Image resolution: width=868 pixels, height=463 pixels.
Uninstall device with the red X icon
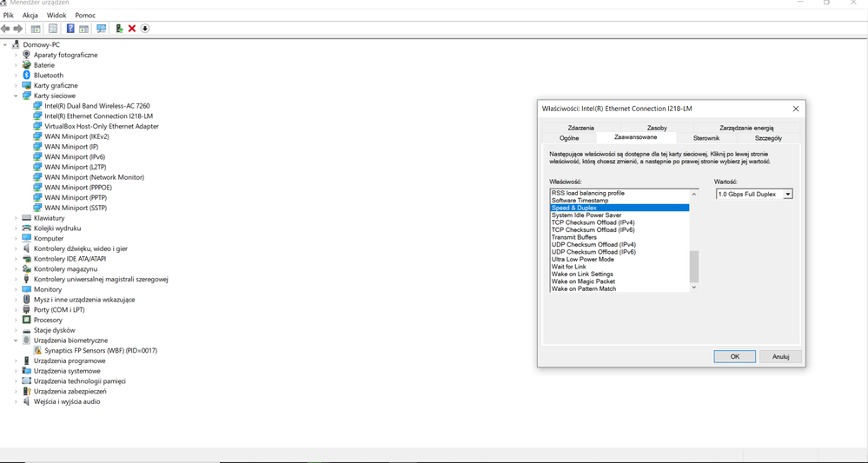132,28
